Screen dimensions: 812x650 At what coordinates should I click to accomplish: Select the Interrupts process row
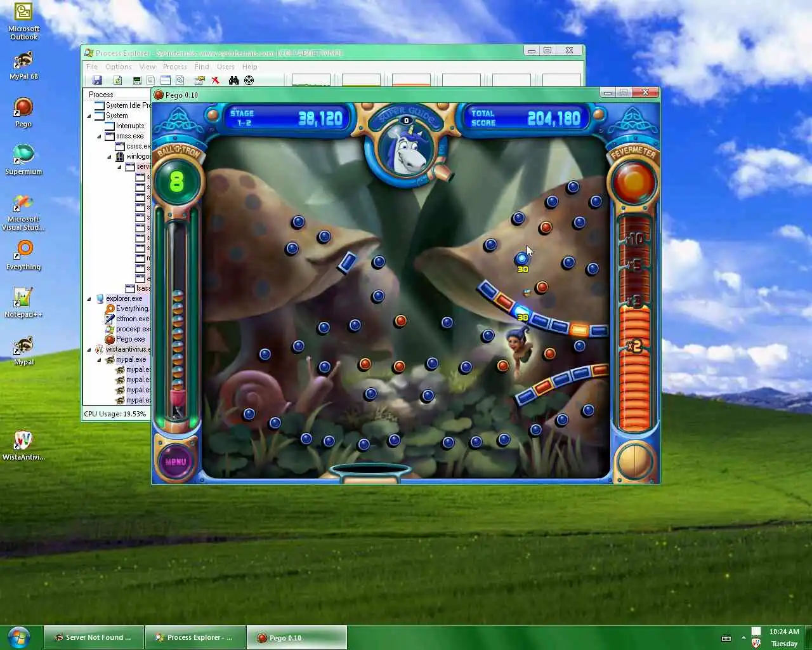click(124, 126)
